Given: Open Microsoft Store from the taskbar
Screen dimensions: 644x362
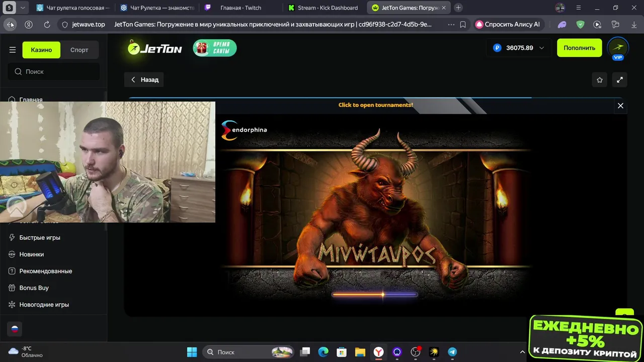Looking at the screenshot, I should click(x=342, y=352).
